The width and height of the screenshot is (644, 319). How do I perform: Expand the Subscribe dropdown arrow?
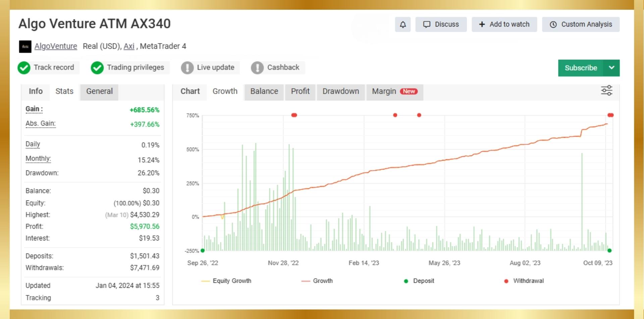coord(611,68)
